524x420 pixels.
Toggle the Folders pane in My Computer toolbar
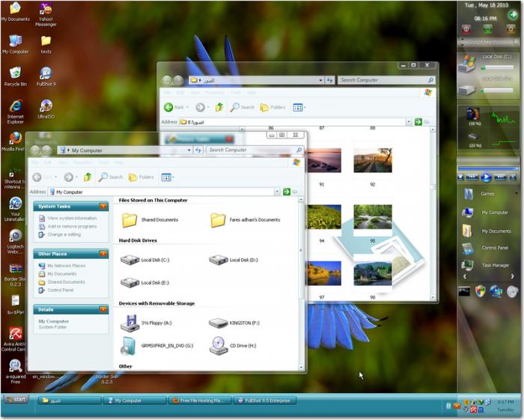(x=141, y=177)
